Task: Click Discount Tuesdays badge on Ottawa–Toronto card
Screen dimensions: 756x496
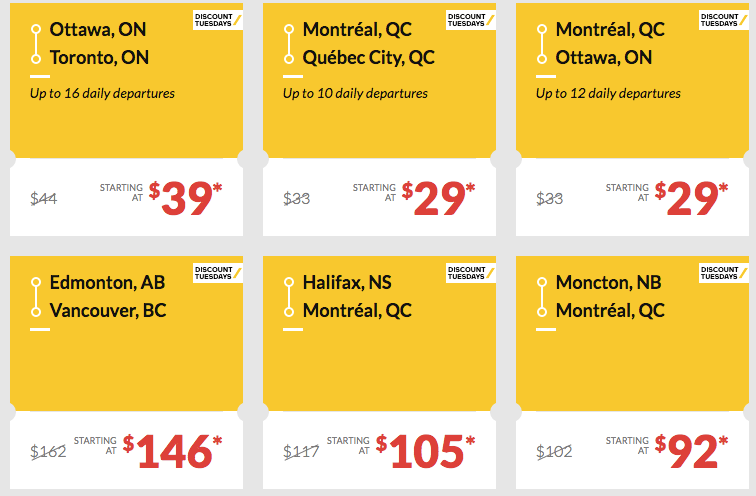Action: [x=217, y=20]
